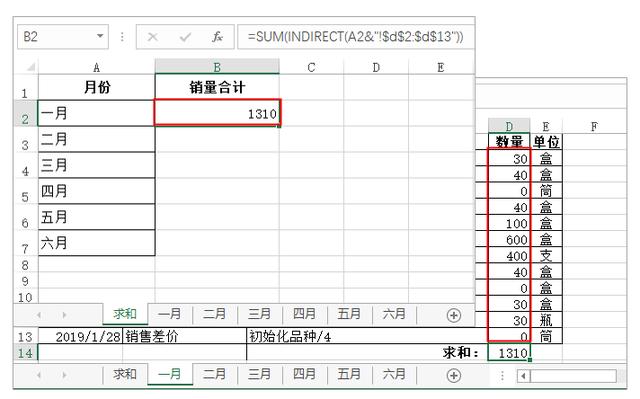640x399 pixels.
Task: Click cell showing 初始化品种/4
Action: 367,337
